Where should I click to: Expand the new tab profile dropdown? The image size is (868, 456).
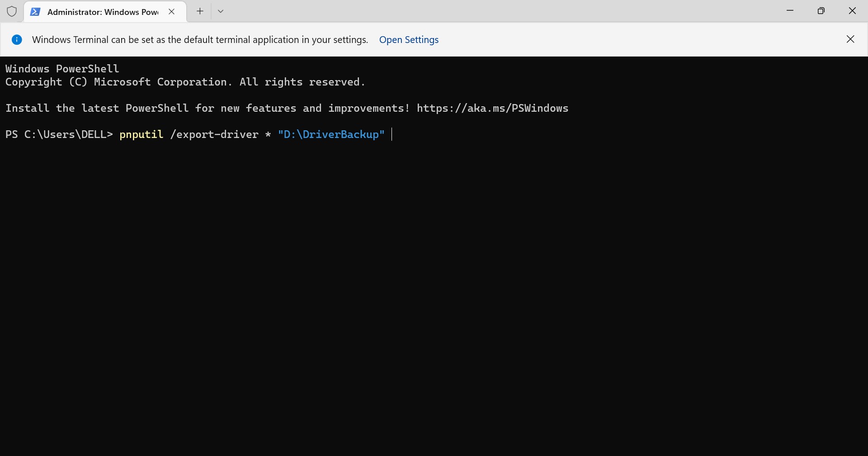(221, 11)
